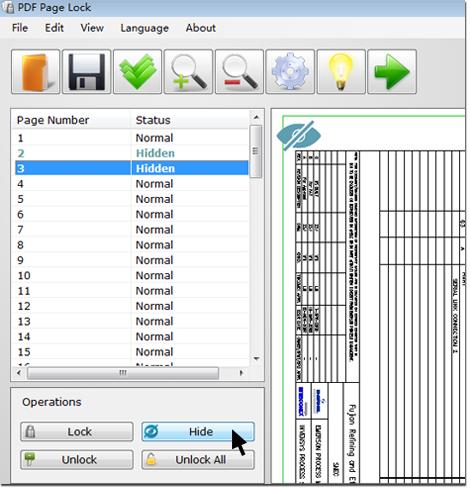Click the yellow light bulb icon
This screenshot has height=489, width=470.
(x=341, y=72)
